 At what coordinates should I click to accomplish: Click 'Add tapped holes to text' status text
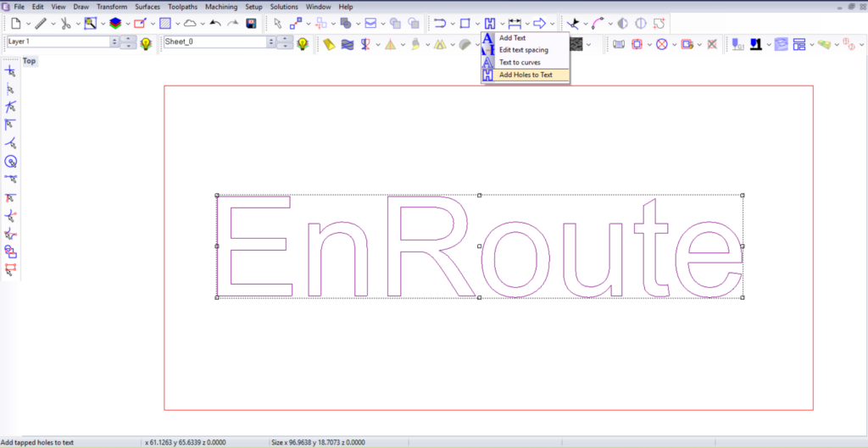click(38, 442)
